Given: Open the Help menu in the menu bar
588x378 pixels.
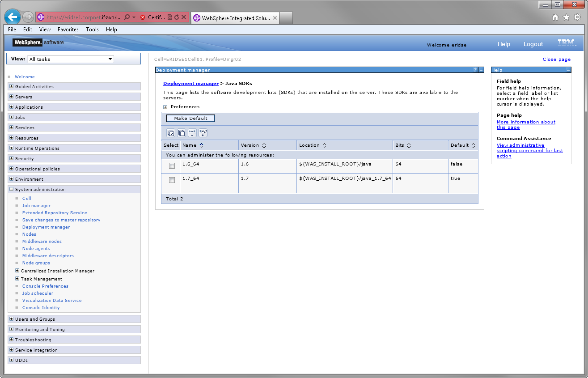Looking at the screenshot, I should [111, 30].
